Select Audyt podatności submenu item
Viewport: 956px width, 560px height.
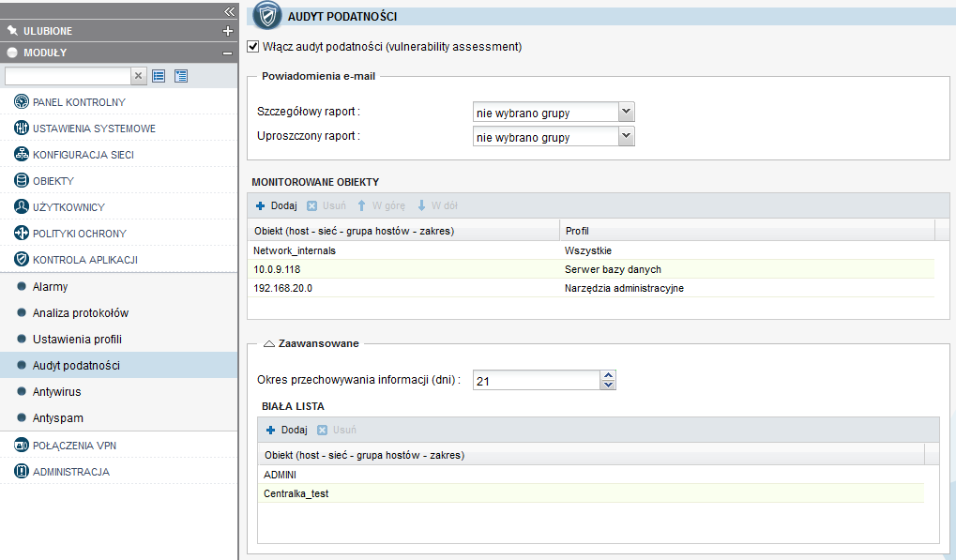coord(119,365)
